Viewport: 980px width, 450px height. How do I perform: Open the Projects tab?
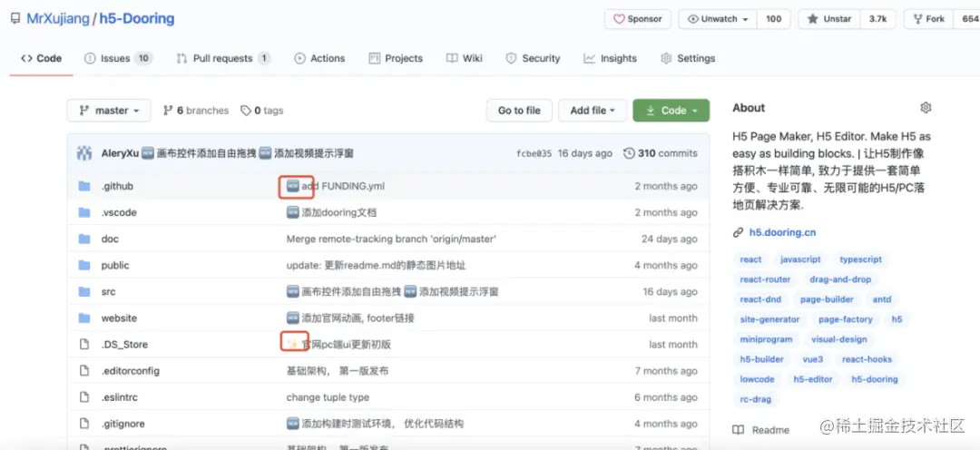(x=396, y=58)
